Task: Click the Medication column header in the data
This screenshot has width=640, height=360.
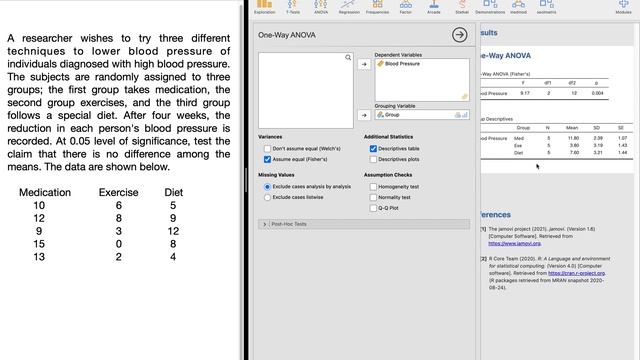Action: tap(45, 192)
